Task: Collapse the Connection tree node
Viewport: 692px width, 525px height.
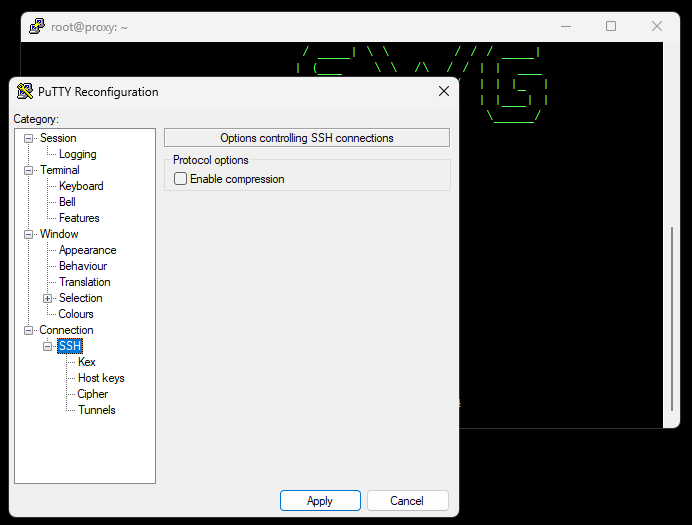Action: pos(28,330)
